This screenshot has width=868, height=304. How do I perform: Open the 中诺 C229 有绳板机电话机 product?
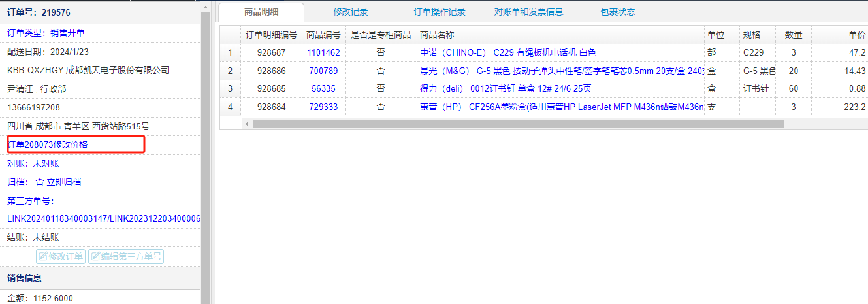click(507, 52)
